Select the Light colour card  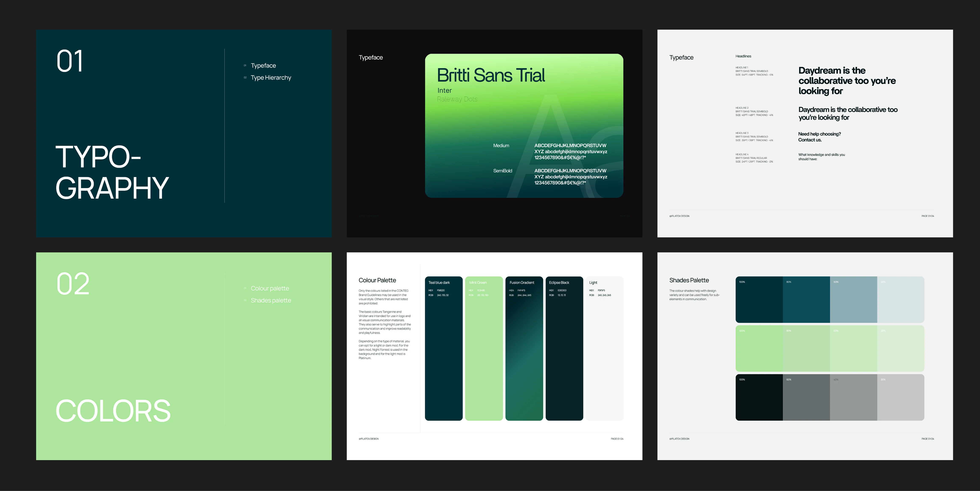[604, 348]
